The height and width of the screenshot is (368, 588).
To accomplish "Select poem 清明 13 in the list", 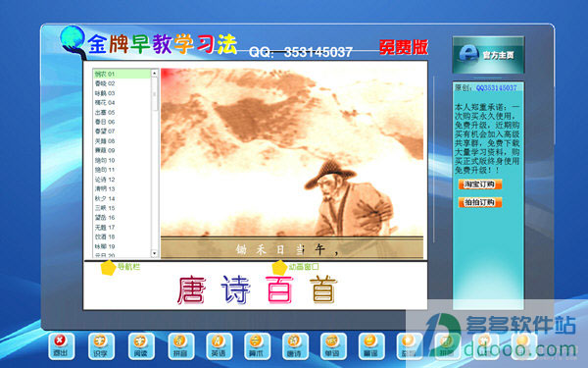I will [122, 188].
